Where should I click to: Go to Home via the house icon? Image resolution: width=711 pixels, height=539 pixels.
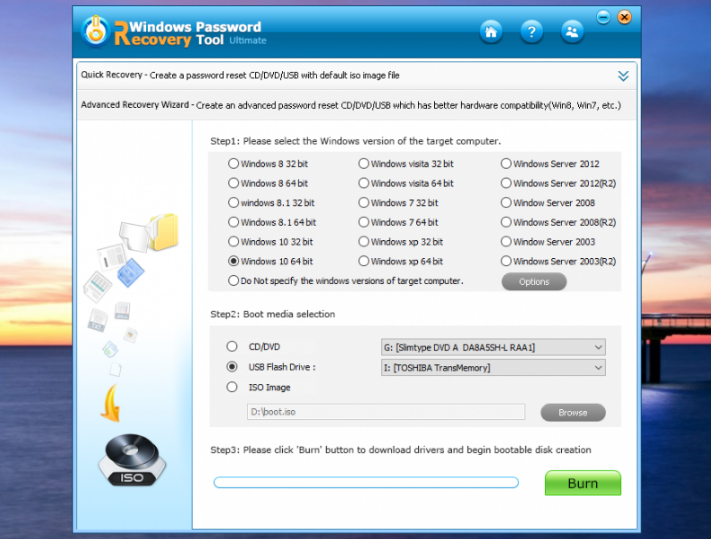(491, 32)
